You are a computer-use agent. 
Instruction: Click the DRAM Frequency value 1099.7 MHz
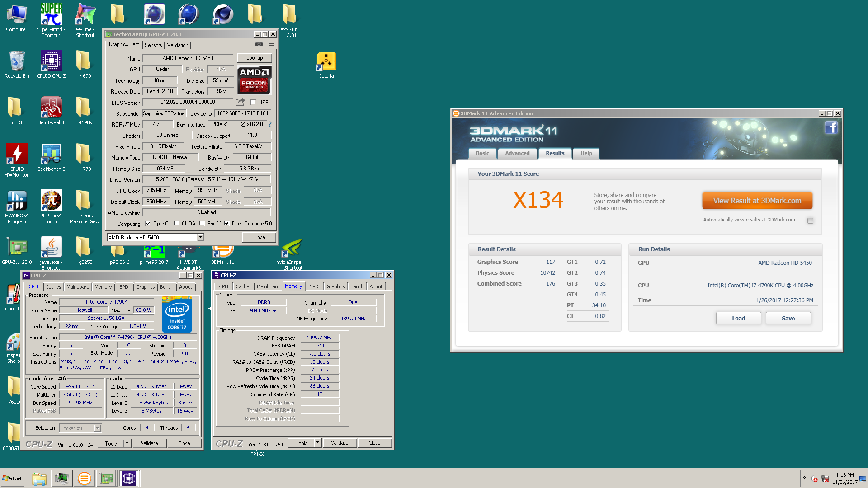320,338
